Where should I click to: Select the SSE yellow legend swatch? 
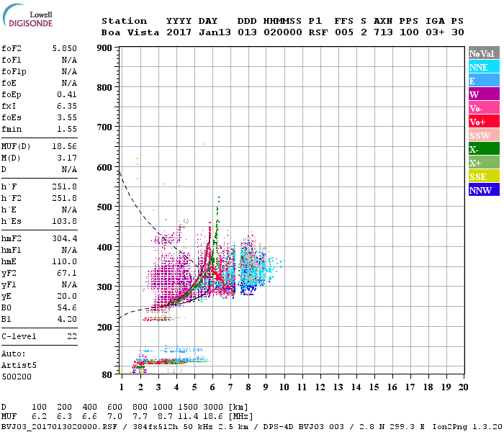(484, 176)
